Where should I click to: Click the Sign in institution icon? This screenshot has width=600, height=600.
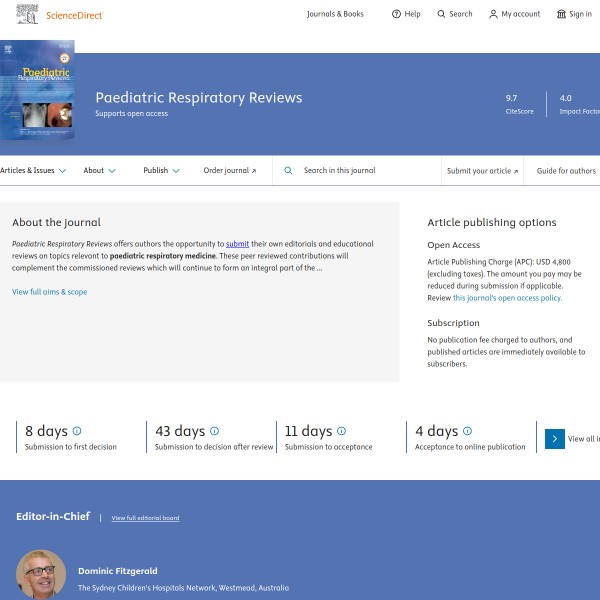point(561,14)
